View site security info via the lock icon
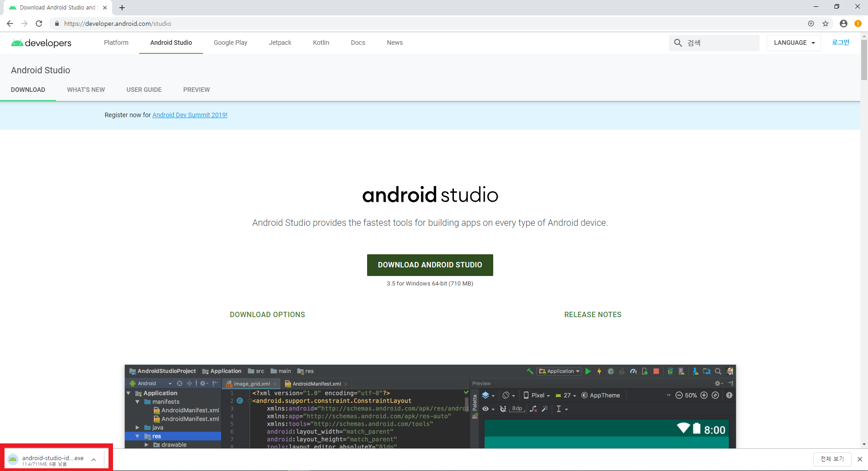 [x=57, y=24]
